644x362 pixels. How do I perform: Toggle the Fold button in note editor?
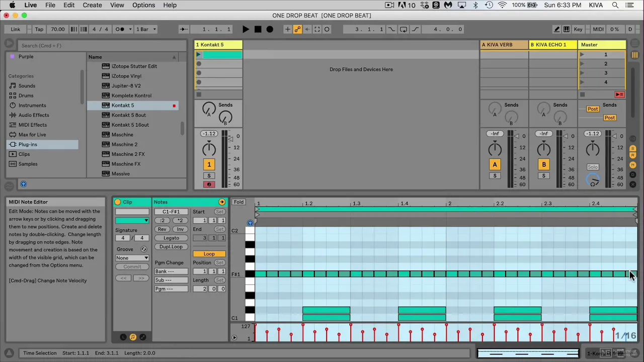238,202
